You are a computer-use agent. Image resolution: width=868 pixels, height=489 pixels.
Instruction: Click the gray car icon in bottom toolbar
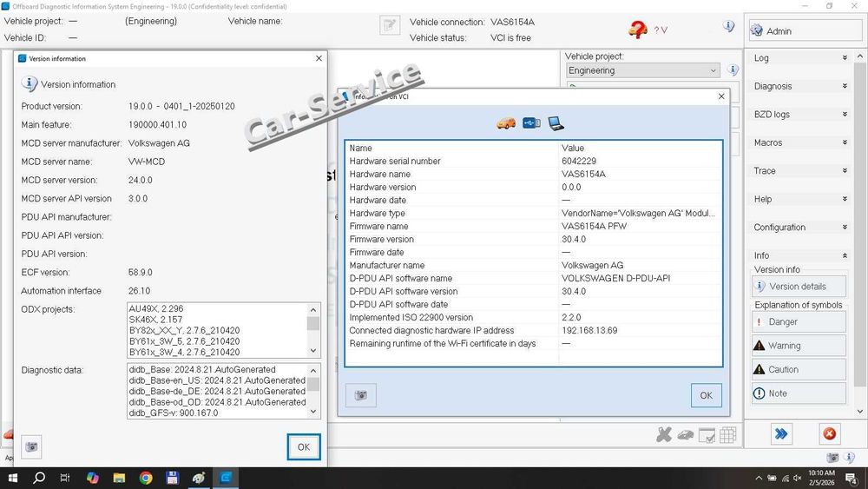tap(686, 435)
